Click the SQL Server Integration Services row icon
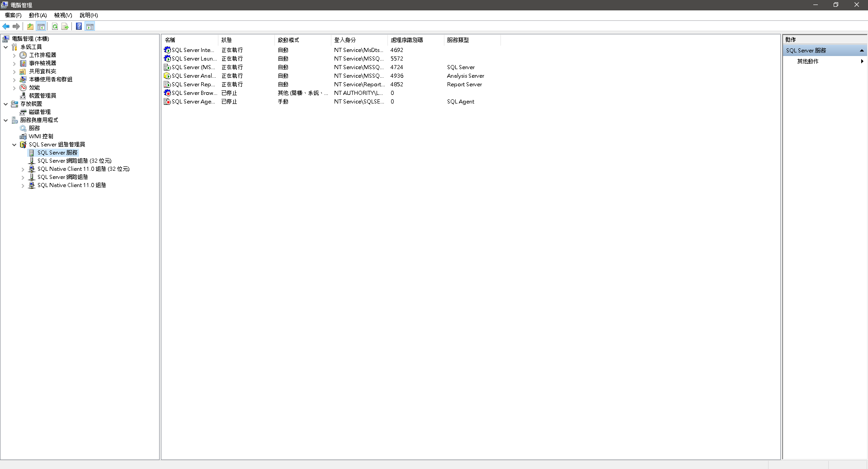 [167, 50]
